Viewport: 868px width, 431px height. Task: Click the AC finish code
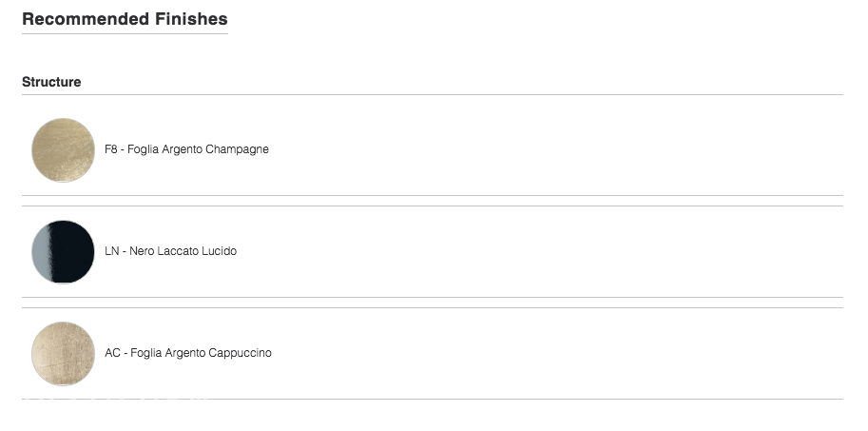[112, 353]
